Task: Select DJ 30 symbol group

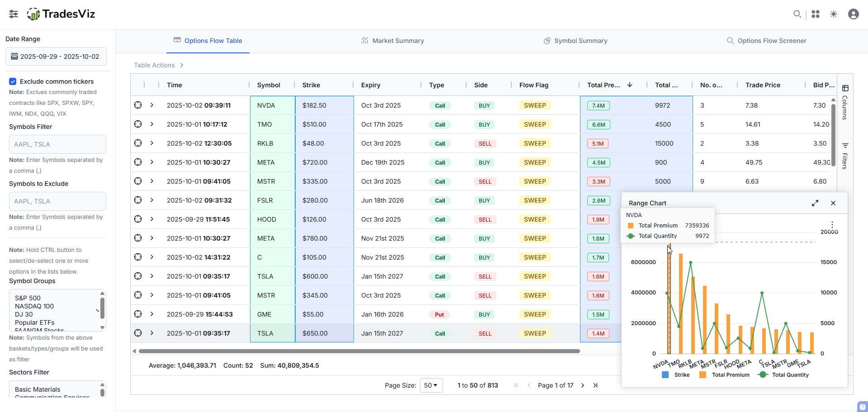Action: pyautogui.click(x=24, y=314)
